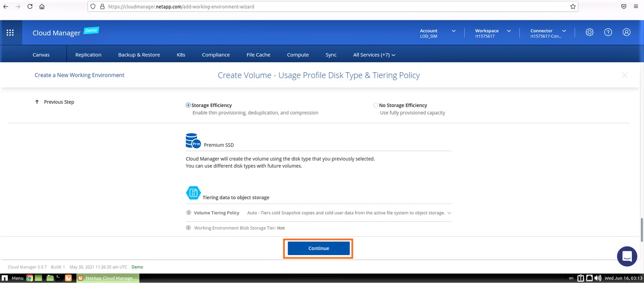Close the wizard with X icon
Image resolution: width=644 pixels, height=283 pixels.
[x=624, y=75]
